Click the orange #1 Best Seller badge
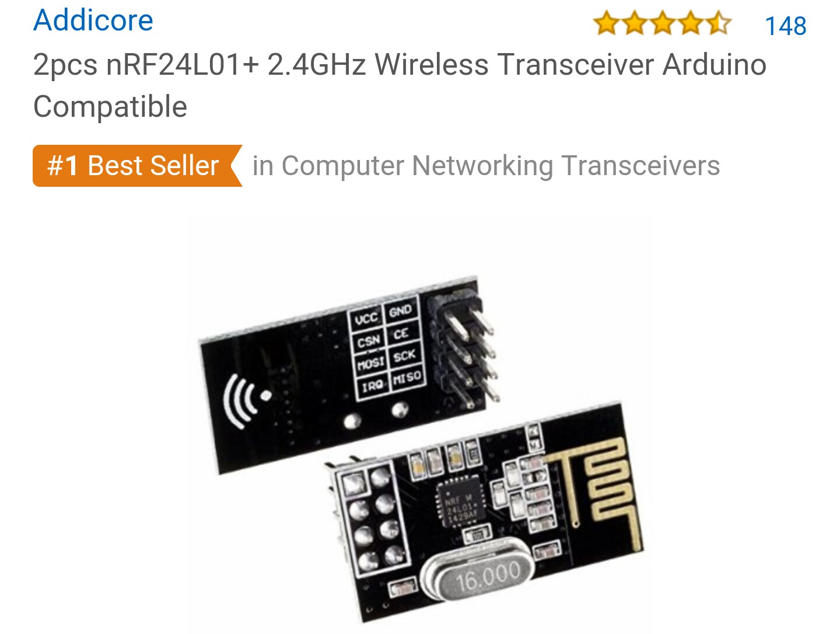840x634 pixels. tap(137, 166)
